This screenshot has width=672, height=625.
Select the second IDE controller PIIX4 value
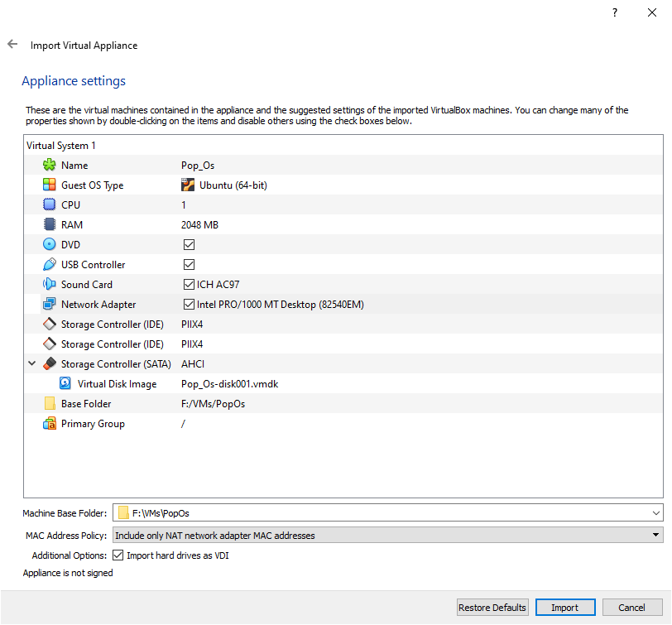pos(192,344)
